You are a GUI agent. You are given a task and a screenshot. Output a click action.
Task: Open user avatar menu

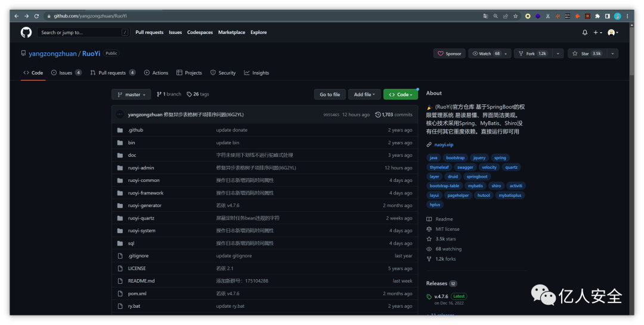click(x=613, y=32)
